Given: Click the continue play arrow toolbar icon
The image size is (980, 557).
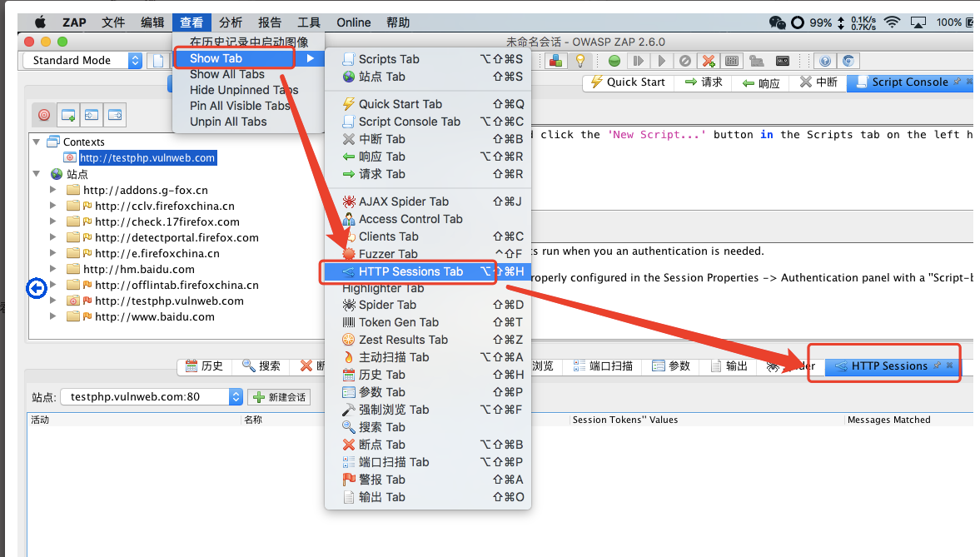Looking at the screenshot, I should click(x=661, y=61).
